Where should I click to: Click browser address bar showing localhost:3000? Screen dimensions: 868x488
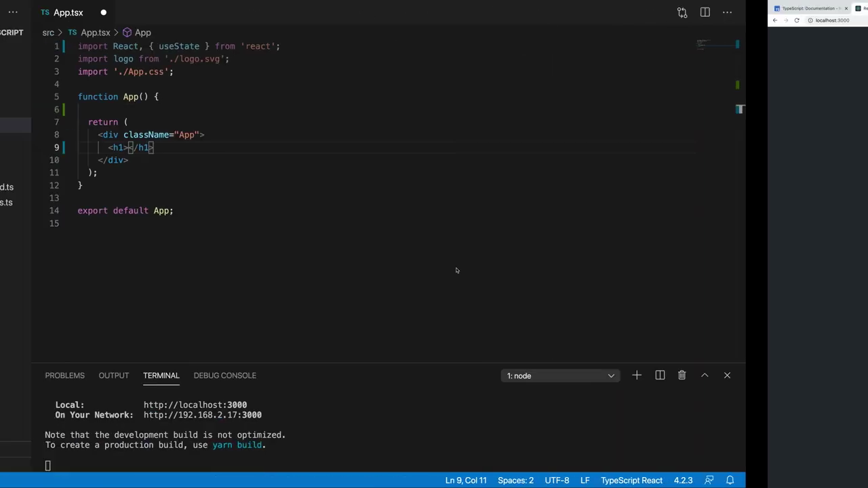tap(835, 20)
